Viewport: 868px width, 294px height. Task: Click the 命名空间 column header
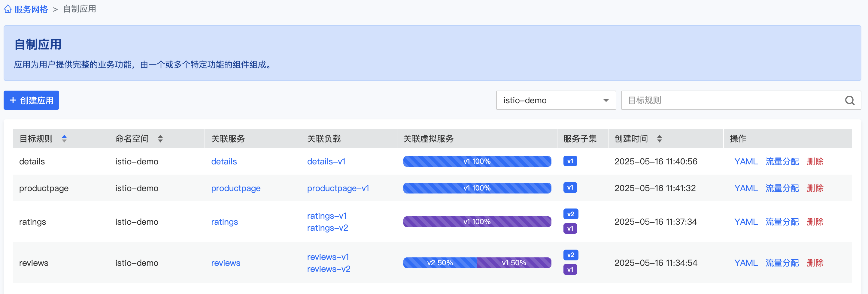tap(157, 139)
